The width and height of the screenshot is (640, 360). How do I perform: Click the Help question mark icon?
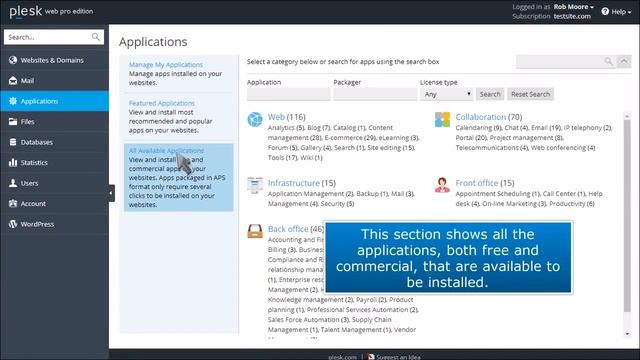coord(605,11)
